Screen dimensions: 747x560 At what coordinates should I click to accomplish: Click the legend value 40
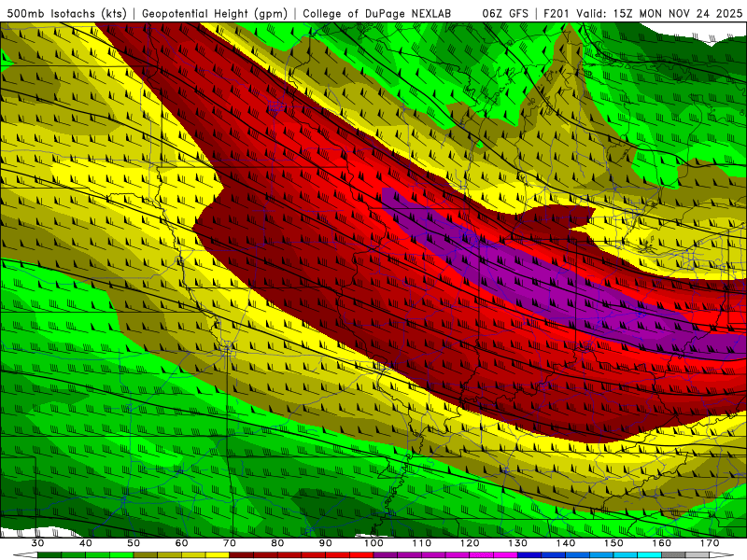(86, 543)
